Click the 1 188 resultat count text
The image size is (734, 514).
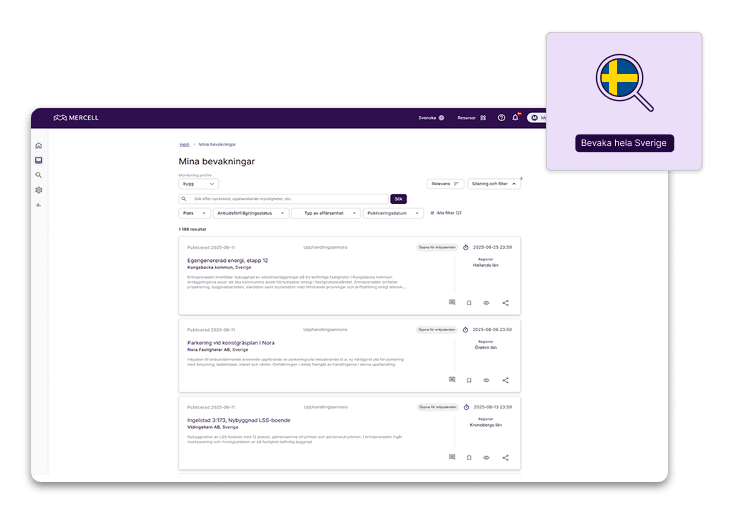[192, 229]
